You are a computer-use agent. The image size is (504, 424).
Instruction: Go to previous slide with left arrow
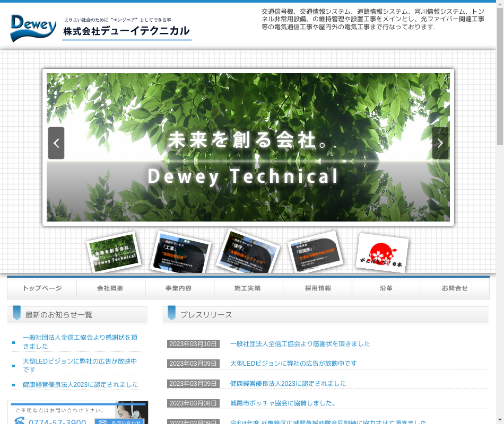[x=56, y=143]
